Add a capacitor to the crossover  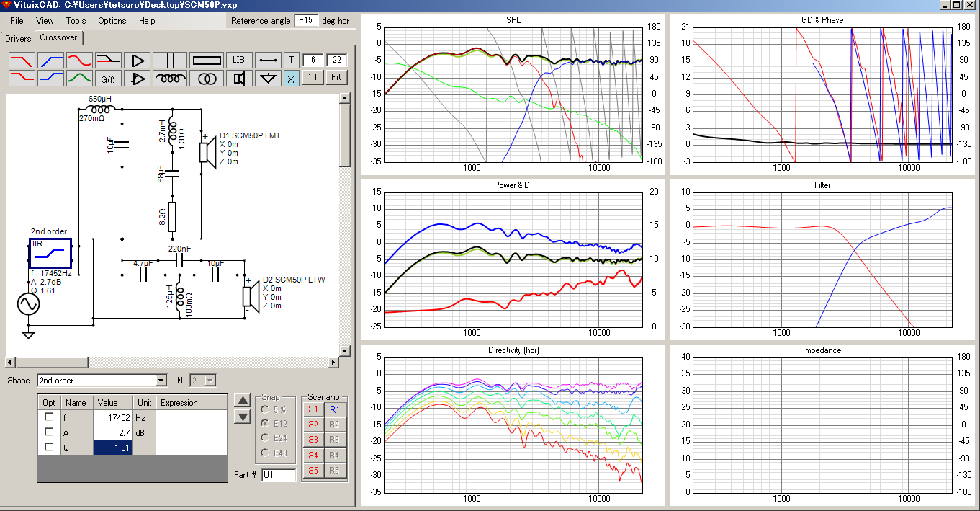click(170, 60)
